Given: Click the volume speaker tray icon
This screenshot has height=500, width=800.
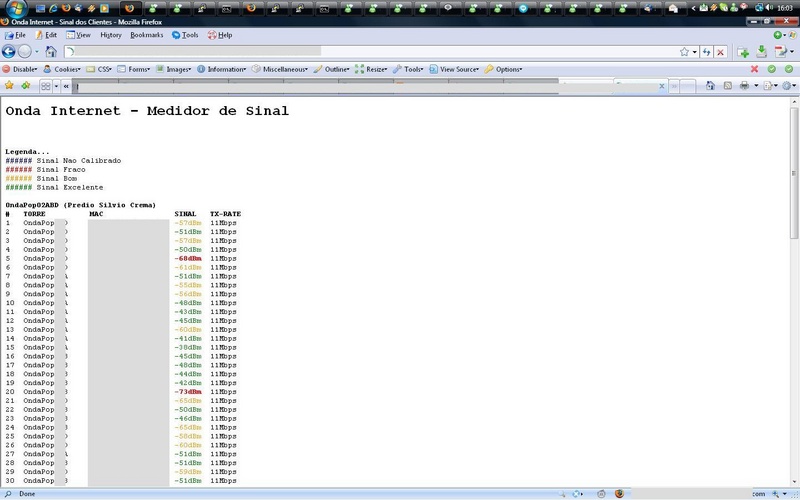Looking at the screenshot, I should 769,8.
